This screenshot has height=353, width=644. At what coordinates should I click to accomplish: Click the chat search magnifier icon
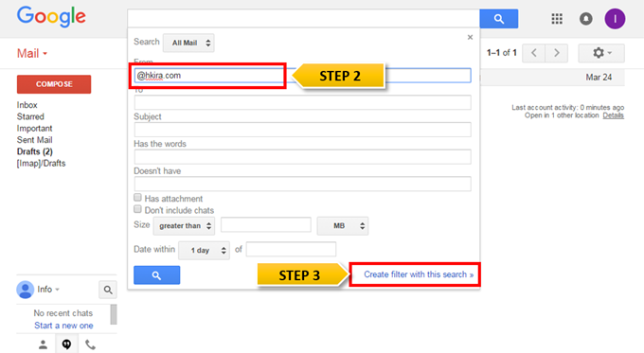coord(108,290)
